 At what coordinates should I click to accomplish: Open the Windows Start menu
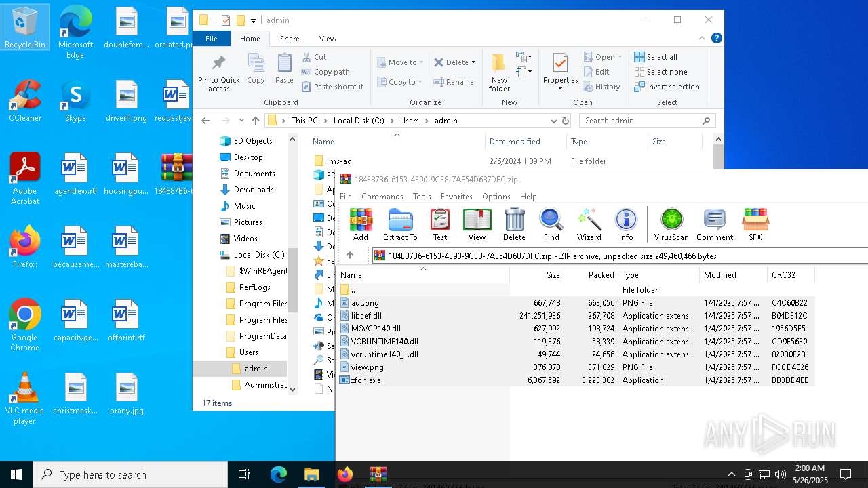point(16,474)
